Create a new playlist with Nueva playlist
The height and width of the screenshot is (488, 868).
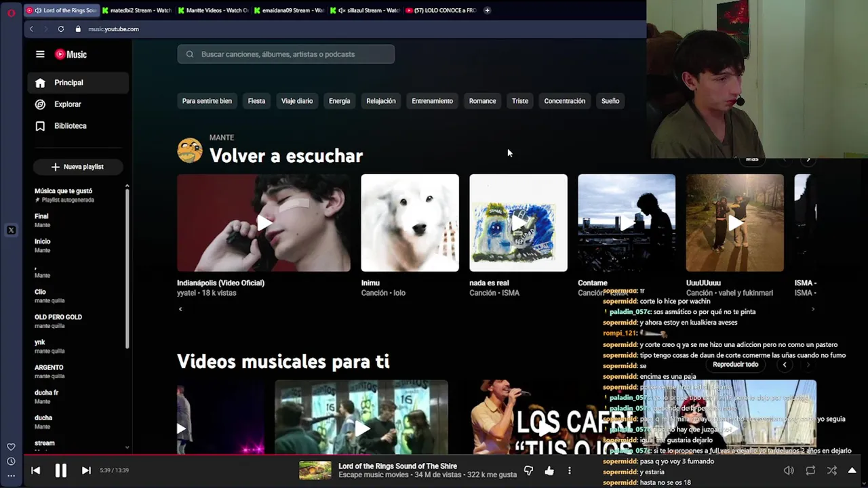click(77, 167)
